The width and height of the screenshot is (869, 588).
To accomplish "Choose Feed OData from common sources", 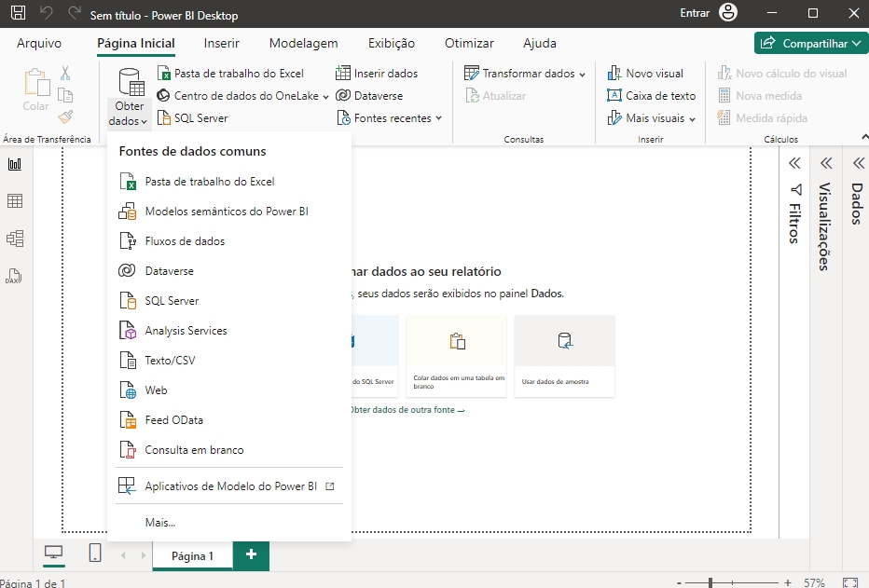I will pos(173,420).
